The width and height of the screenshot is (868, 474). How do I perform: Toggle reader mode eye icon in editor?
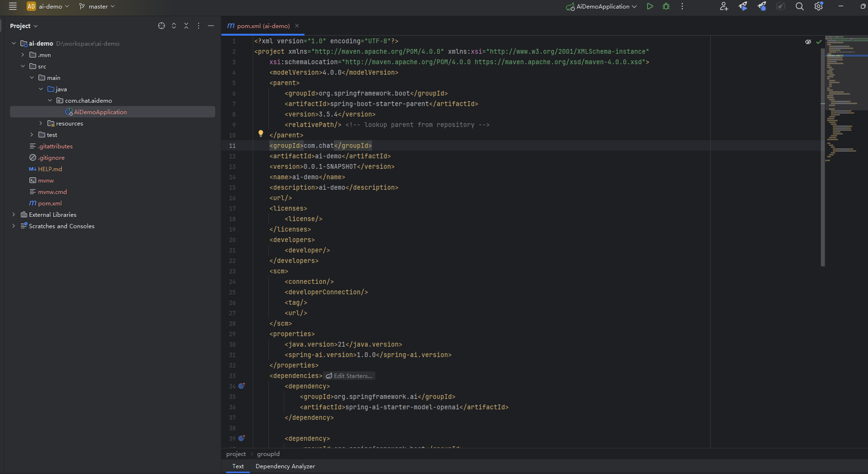pos(808,42)
